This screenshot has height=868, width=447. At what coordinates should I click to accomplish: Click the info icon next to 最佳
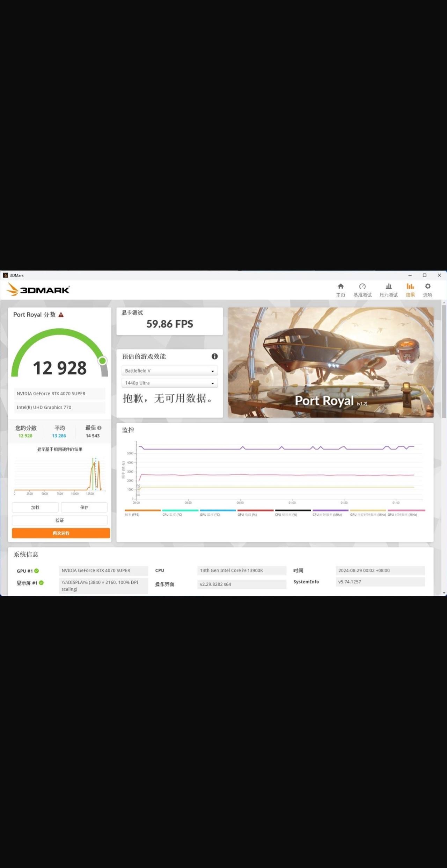[x=100, y=428]
